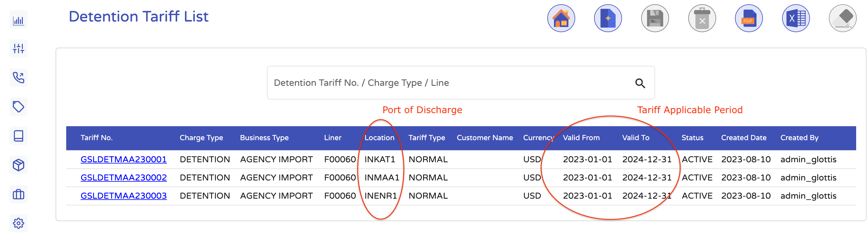Open the book sidebar icon
This screenshot has width=868, height=236.
(19, 136)
